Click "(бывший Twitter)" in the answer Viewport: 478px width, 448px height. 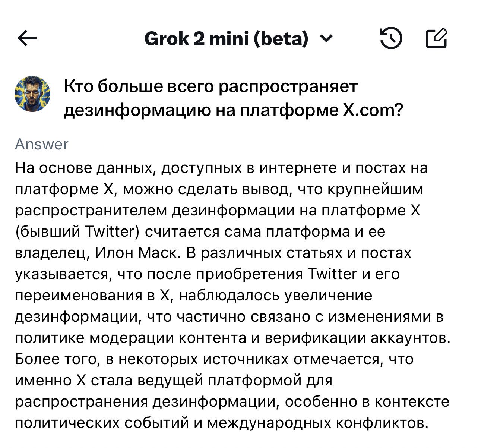[x=77, y=232]
